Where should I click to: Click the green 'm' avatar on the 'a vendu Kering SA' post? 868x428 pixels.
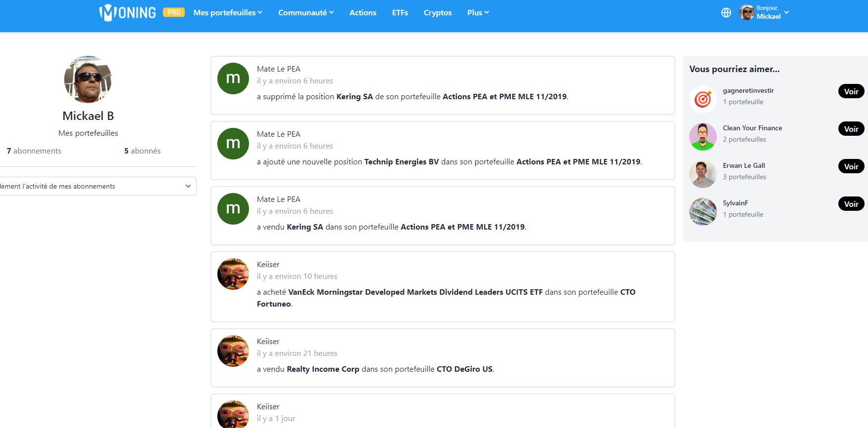coord(233,209)
